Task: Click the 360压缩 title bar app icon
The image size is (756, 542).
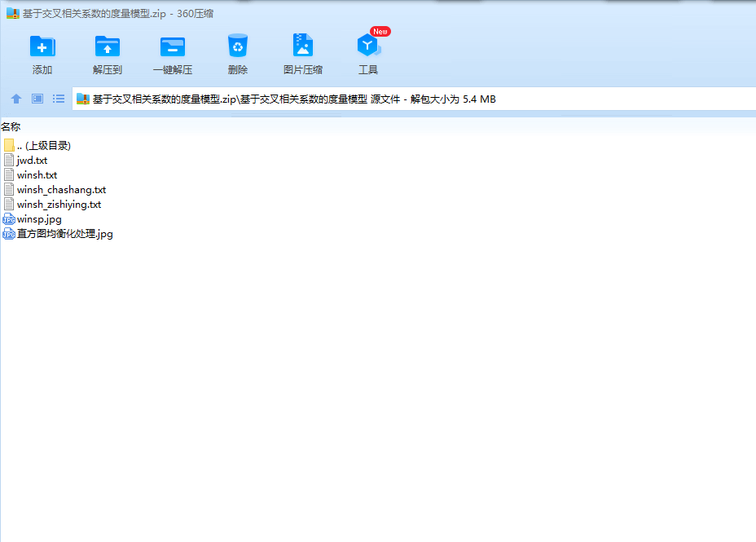Action: (13, 14)
